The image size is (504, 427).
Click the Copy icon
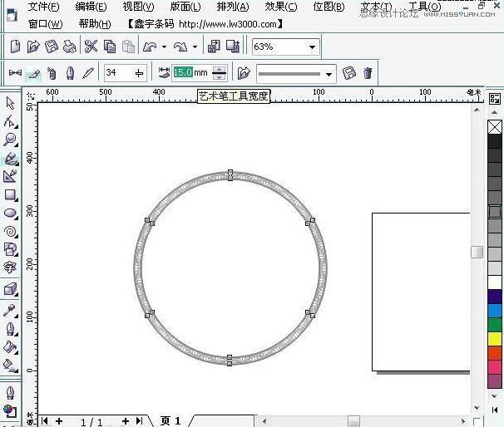pos(110,47)
